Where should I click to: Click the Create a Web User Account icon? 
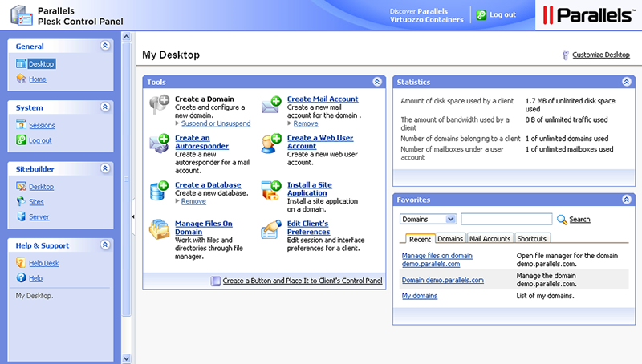pyautogui.click(x=271, y=144)
